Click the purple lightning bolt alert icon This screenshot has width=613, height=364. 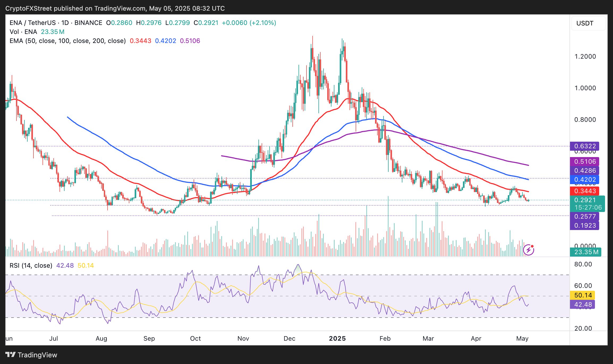(528, 250)
